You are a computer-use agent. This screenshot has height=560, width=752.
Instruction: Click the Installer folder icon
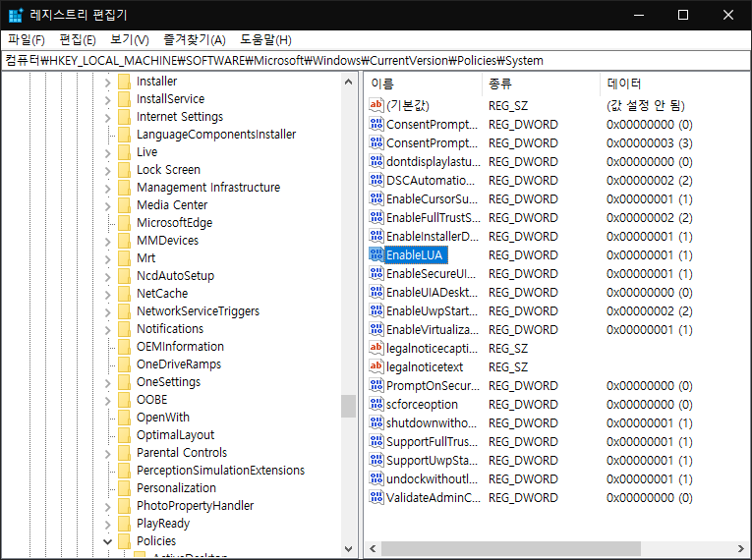[124, 82]
